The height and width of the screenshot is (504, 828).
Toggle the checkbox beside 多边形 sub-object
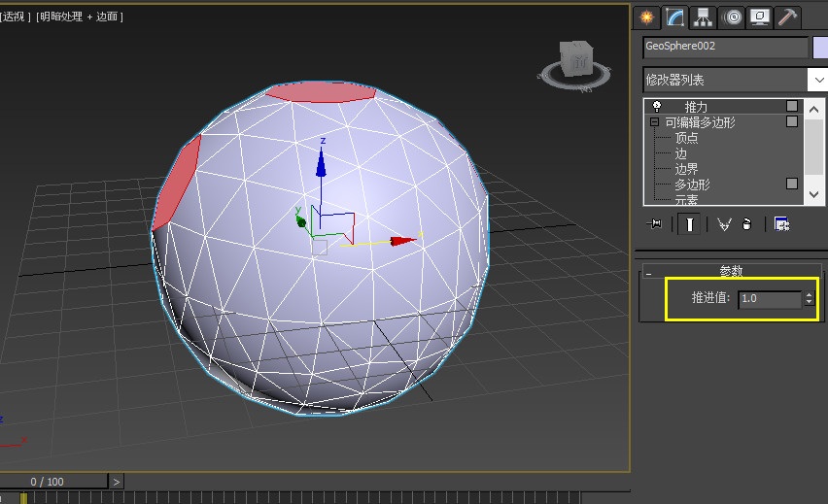pos(792,184)
